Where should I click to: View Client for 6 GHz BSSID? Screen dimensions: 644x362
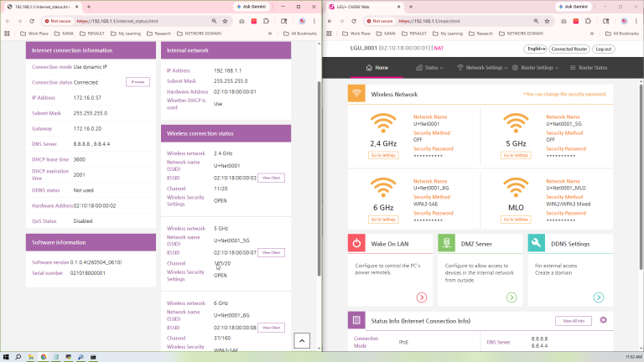[x=271, y=328]
